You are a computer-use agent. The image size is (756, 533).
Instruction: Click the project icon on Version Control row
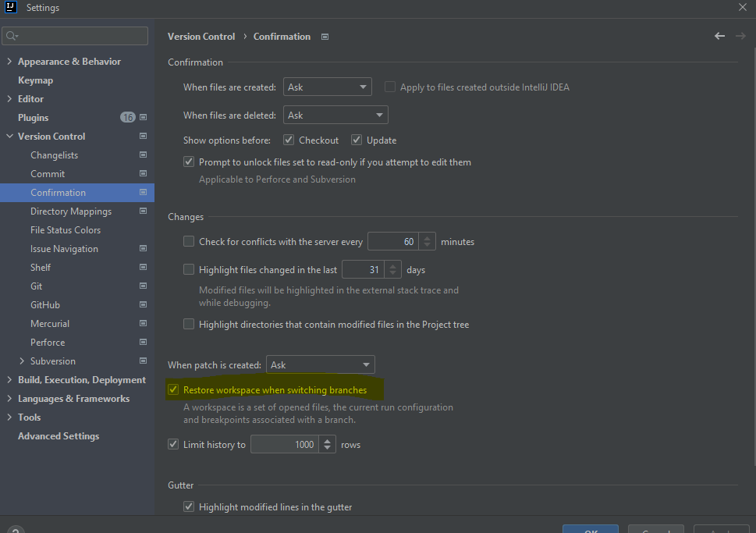pyautogui.click(x=144, y=136)
